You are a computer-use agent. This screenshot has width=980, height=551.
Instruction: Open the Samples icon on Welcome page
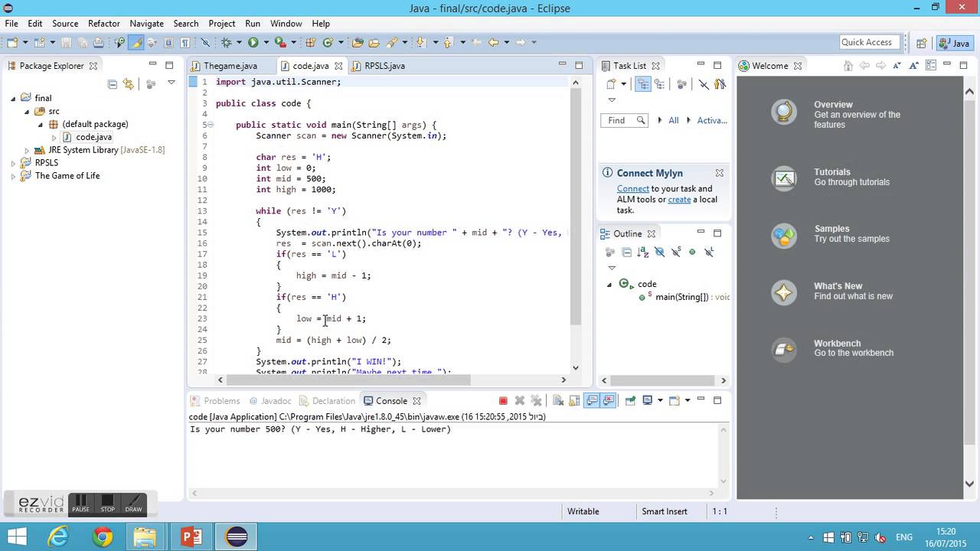pyautogui.click(x=784, y=236)
